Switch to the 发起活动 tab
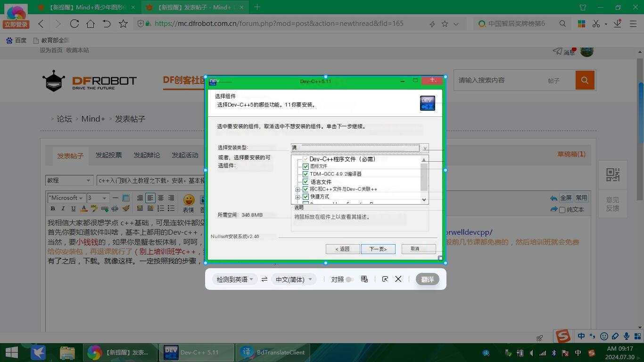The width and height of the screenshot is (644, 362). pyautogui.click(x=185, y=155)
